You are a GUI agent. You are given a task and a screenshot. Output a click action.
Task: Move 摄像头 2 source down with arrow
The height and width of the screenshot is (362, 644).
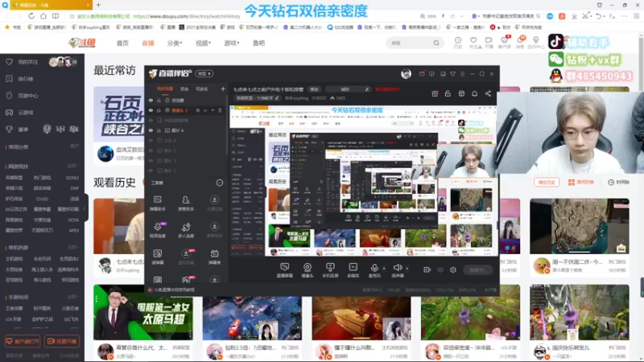pyautogui.click(x=213, y=110)
